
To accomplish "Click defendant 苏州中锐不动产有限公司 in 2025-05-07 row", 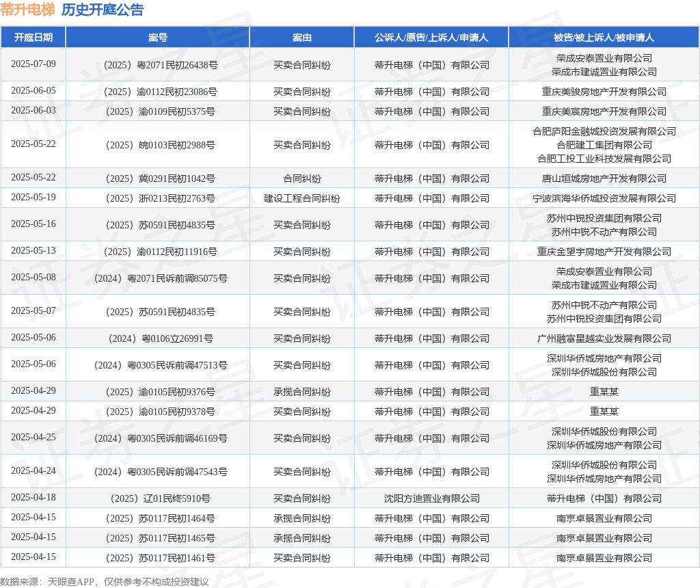I will click(x=604, y=305).
